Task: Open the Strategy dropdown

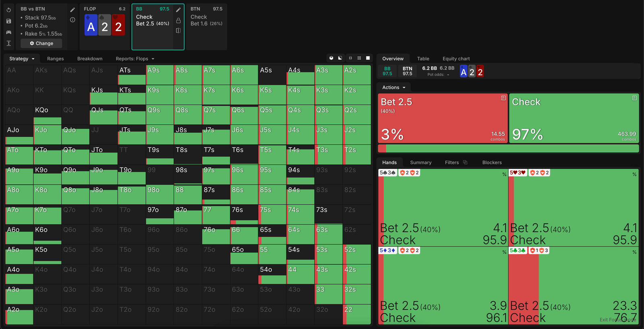Action: 22,59
